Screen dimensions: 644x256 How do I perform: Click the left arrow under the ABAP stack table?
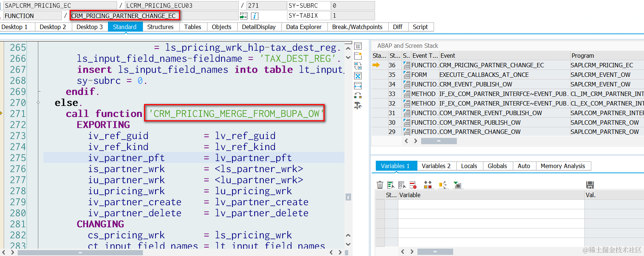tap(406, 141)
